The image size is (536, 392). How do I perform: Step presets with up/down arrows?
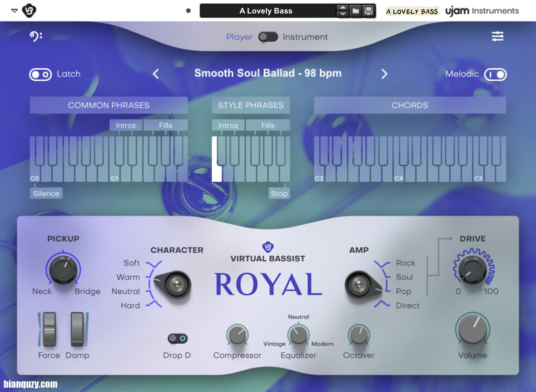click(343, 11)
